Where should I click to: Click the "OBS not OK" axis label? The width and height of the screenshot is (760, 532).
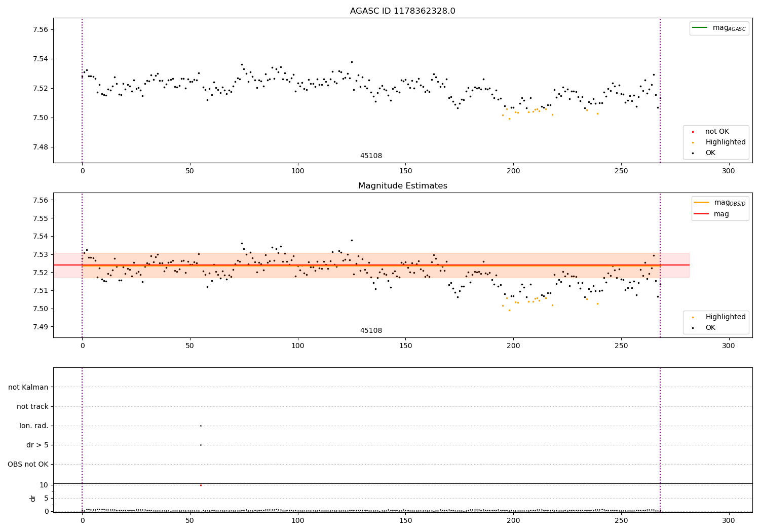28,465
